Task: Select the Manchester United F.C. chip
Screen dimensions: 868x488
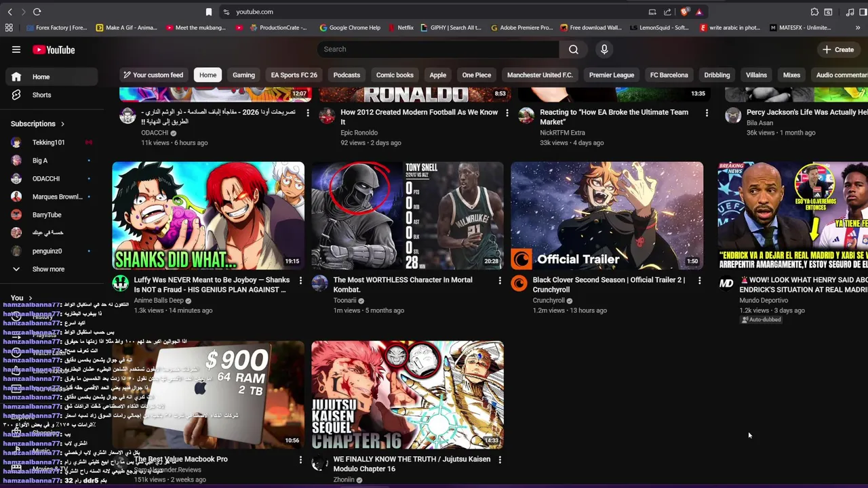Action: 540,75
